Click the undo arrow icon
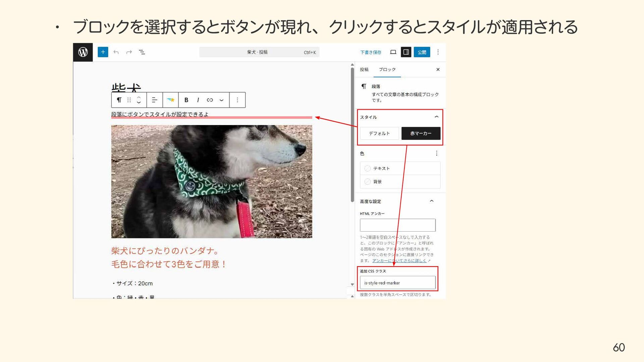 click(116, 52)
